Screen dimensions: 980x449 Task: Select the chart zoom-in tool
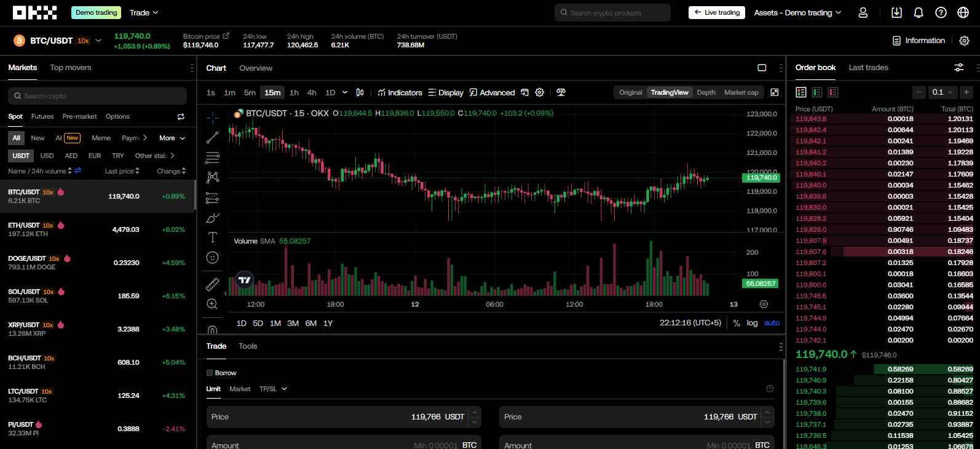(x=213, y=304)
